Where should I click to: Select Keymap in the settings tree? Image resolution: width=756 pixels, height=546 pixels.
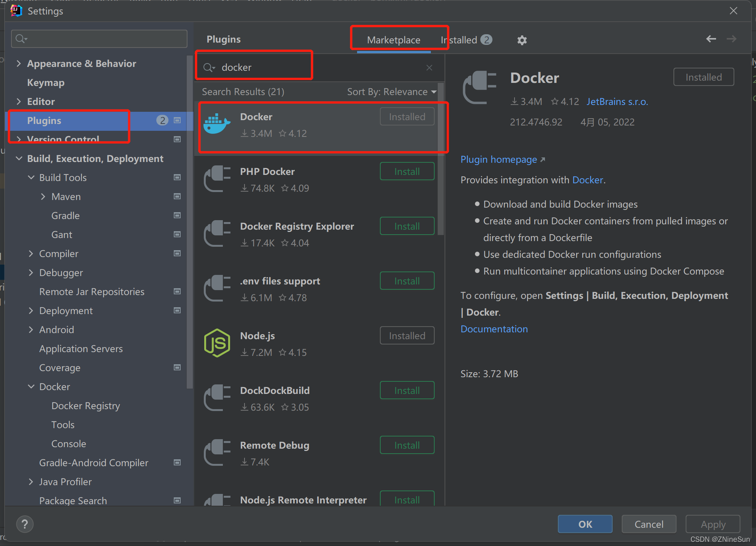pos(46,83)
